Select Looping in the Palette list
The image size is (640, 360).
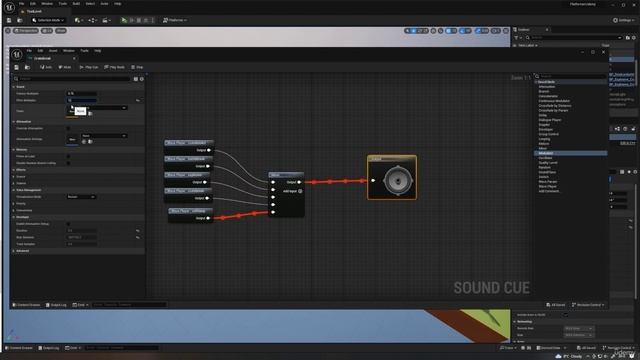coord(544,139)
